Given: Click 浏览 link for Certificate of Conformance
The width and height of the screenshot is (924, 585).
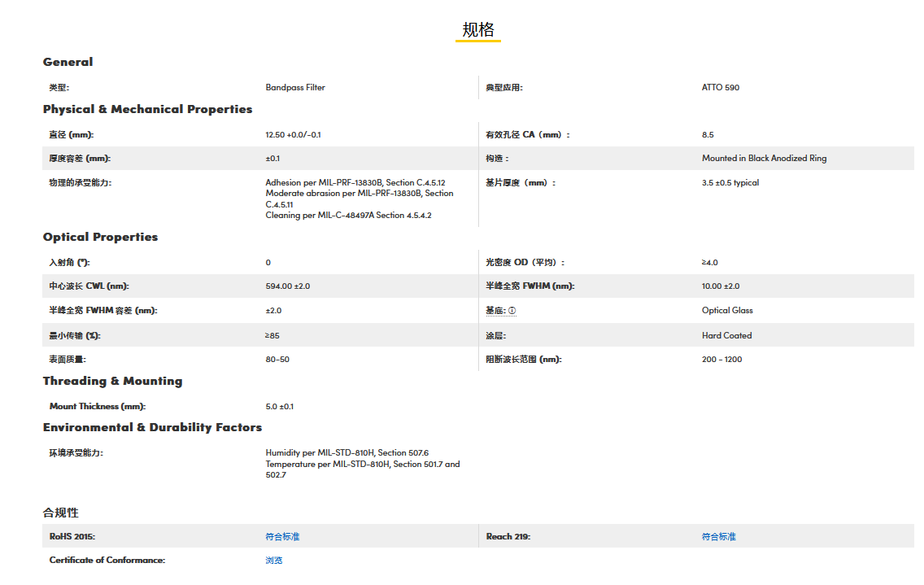Looking at the screenshot, I should [274, 561].
